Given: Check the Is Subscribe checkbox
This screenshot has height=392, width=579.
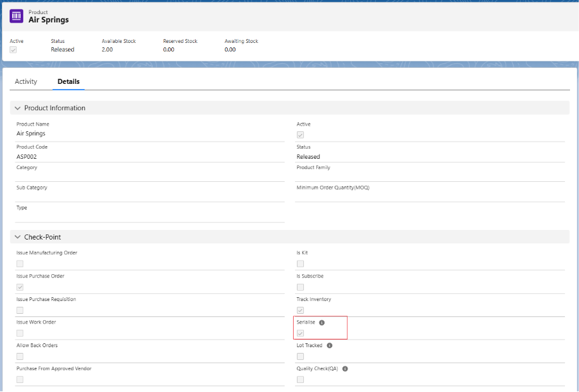Looking at the screenshot, I should 300,287.
